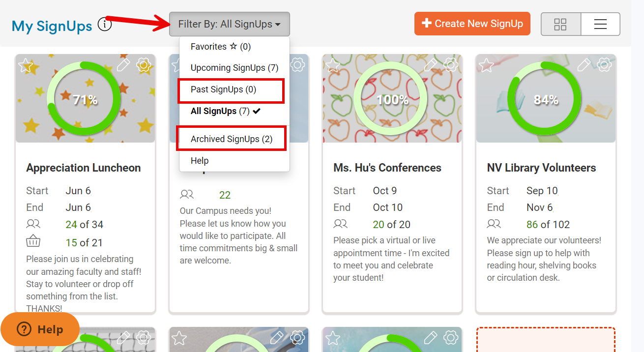
Task: Open the NV Library Volunteers title
Action: tap(541, 168)
